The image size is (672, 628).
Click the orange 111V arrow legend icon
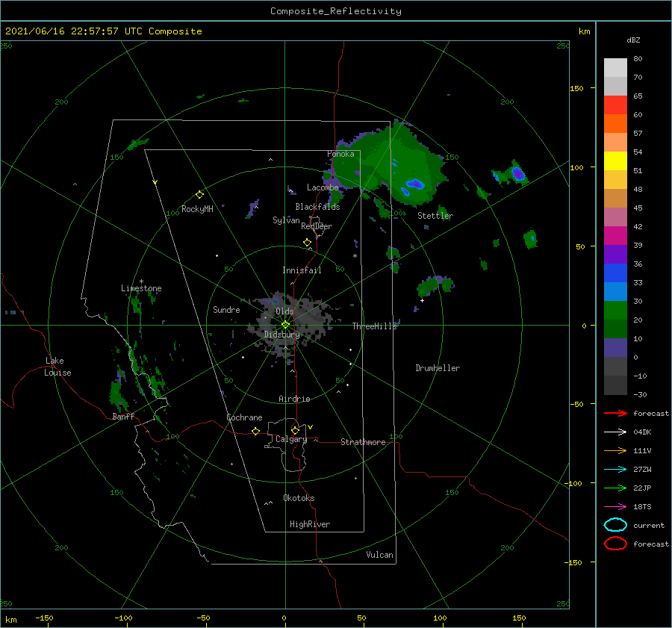click(615, 450)
